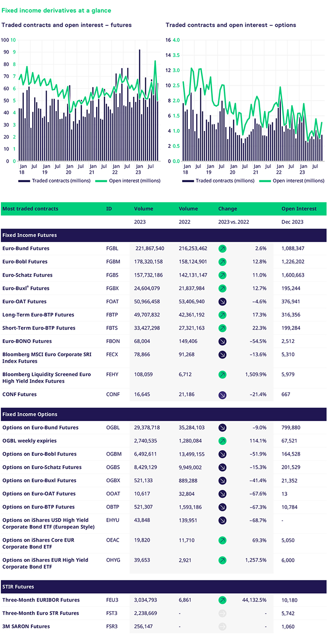The image size is (327, 644).
Task: Click the down arrow icon for Euro-OAT Futures
Action: pos(222,301)
